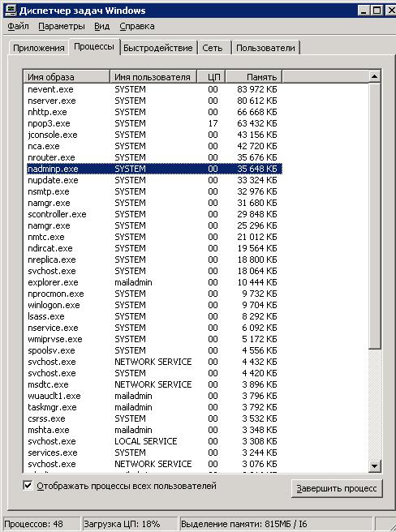Viewport: 396px width, 532px height.
Task: Select svchost.exe using 18 064 КБ
Action: [x=154, y=271]
